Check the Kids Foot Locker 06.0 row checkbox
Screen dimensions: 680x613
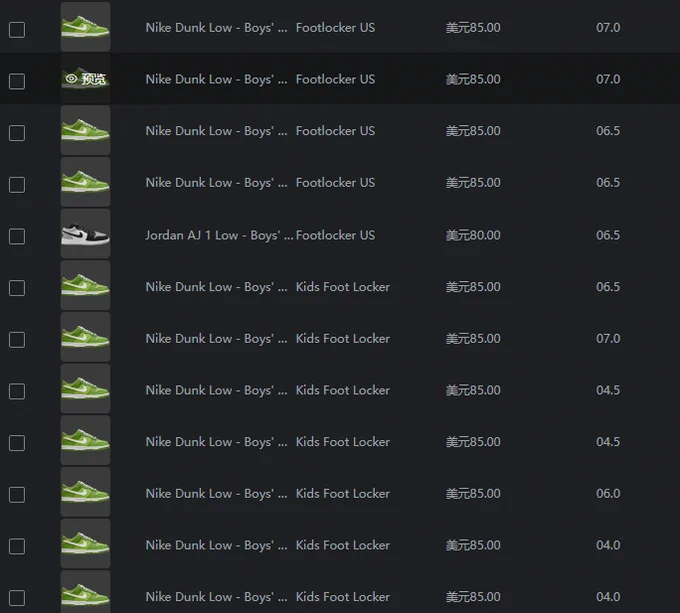click(17, 495)
